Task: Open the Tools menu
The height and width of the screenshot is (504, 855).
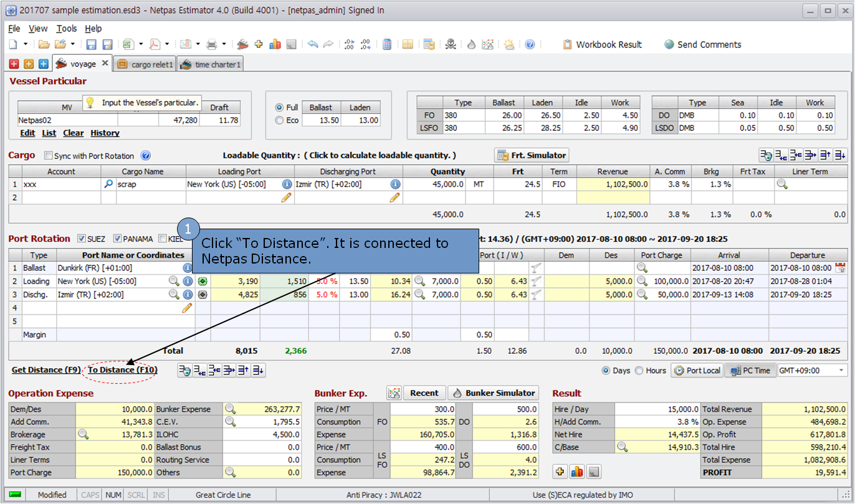Action: [67, 29]
